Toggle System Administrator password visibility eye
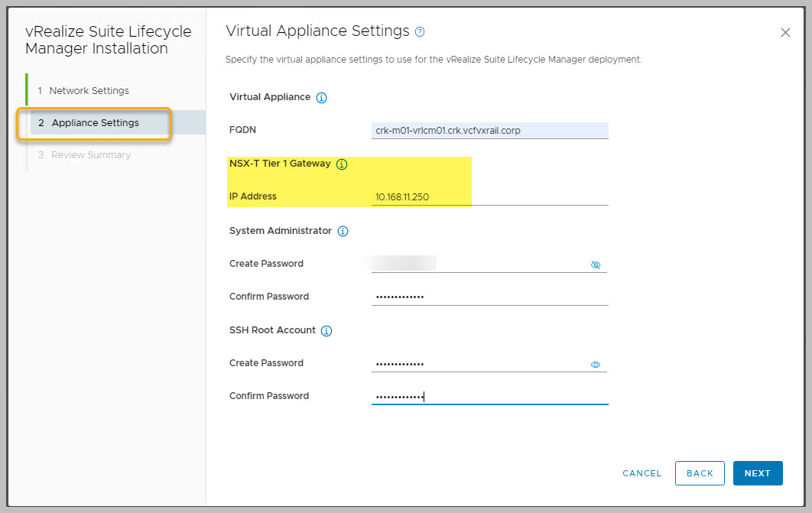Screen dimensions: 812x513 [x=596, y=265]
